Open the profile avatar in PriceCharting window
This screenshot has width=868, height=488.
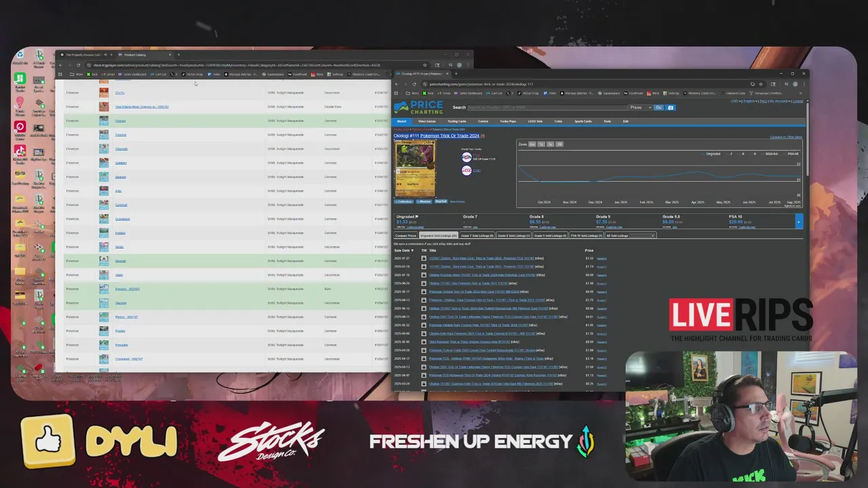coord(795,84)
